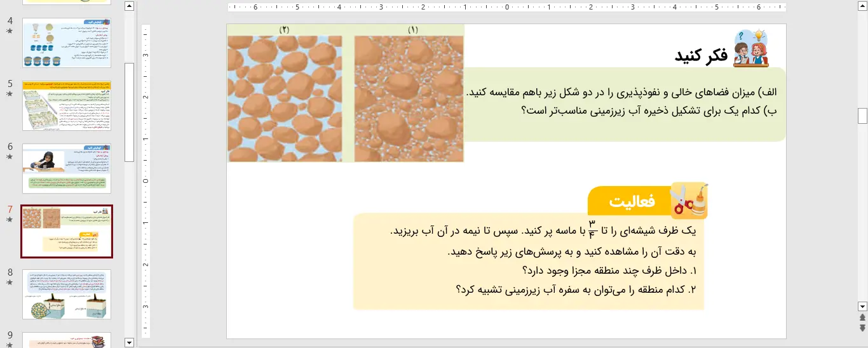Select slide 6 thumbnail
Viewport: 868px width, 348px height.
tap(67, 168)
